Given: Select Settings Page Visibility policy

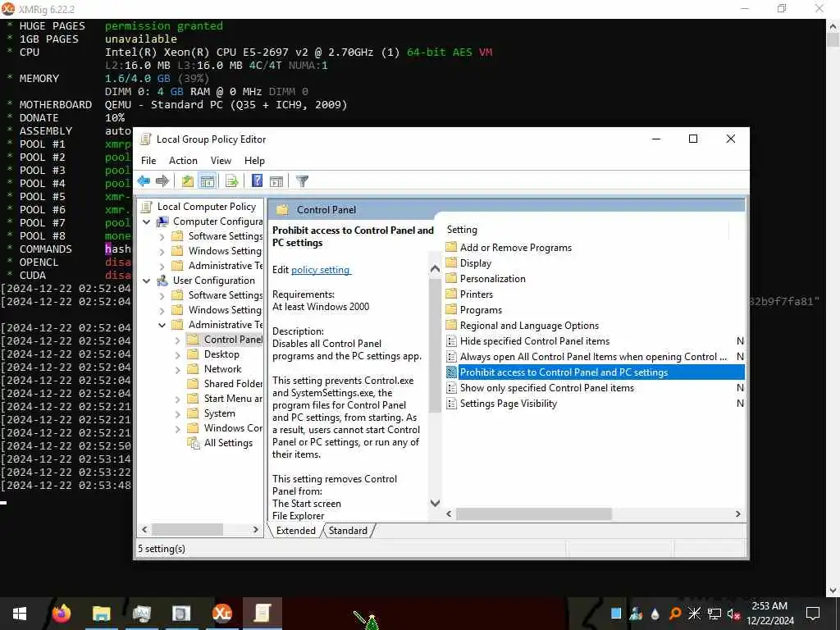Looking at the screenshot, I should (x=509, y=404).
